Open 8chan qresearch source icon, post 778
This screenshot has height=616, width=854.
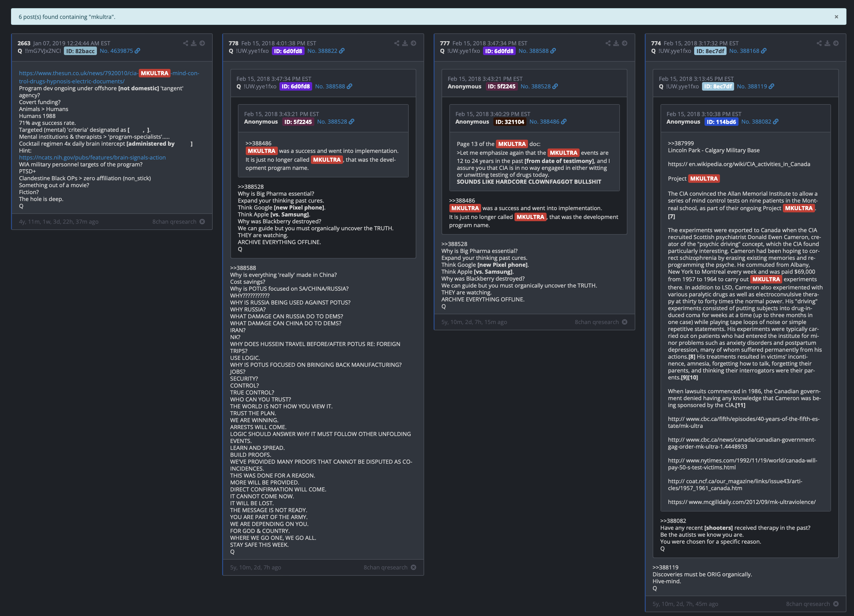(413, 568)
